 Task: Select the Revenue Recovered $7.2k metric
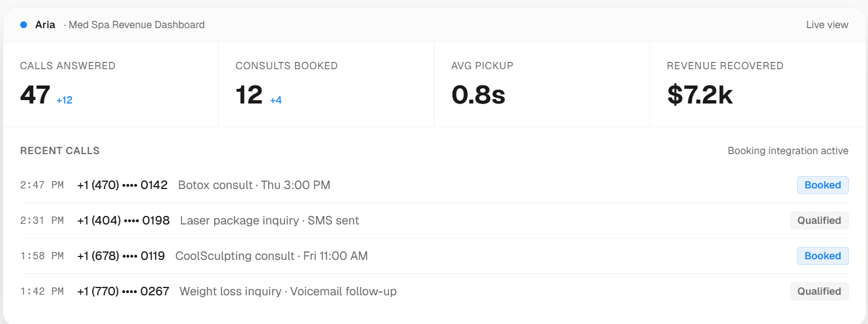pos(700,95)
